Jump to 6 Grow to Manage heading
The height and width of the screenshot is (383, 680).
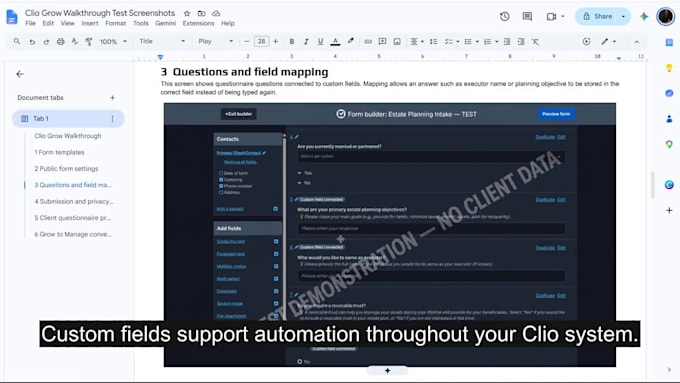click(73, 234)
